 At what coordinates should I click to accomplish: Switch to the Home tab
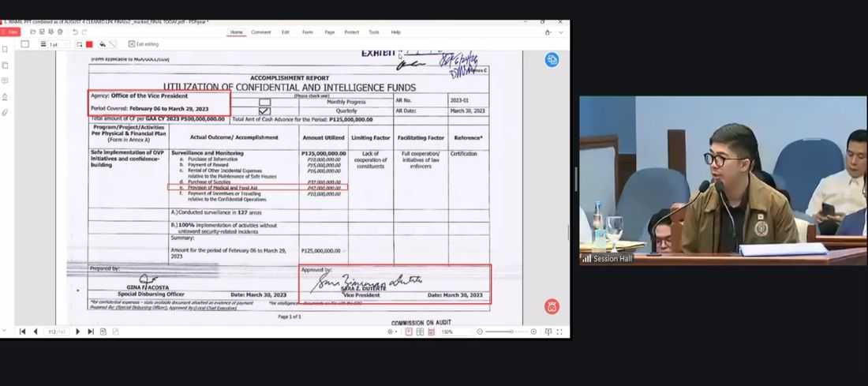(x=237, y=32)
